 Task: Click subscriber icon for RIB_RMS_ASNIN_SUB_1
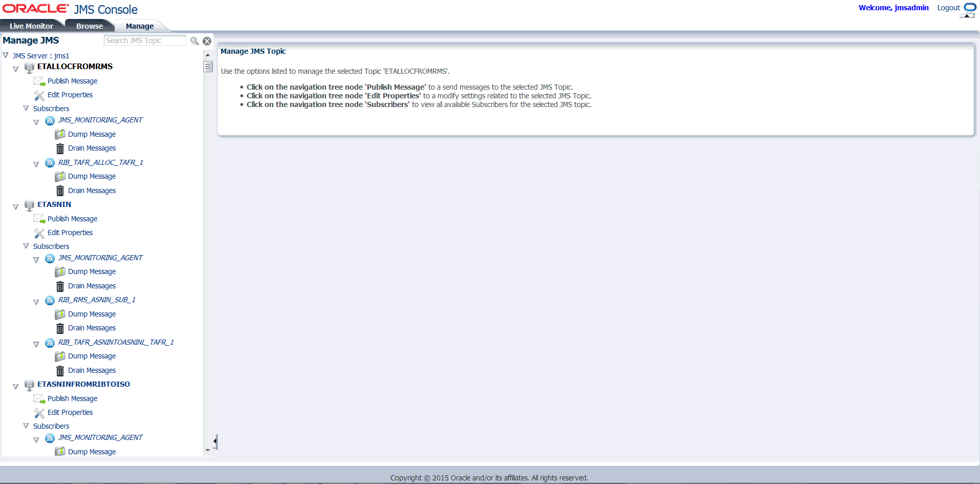pos(50,300)
